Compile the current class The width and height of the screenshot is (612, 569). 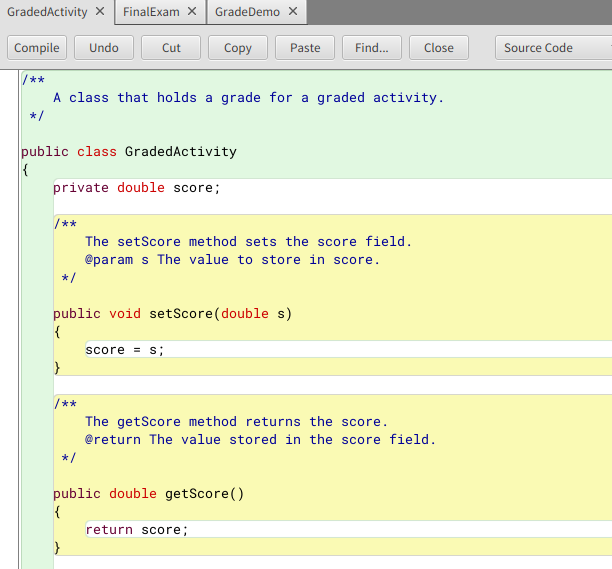pyautogui.click(x=37, y=48)
